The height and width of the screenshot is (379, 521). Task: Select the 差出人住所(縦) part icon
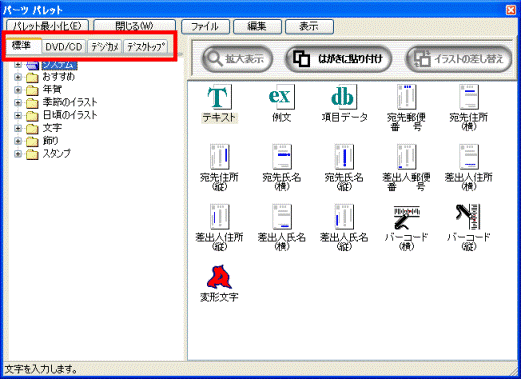(219, 217)
